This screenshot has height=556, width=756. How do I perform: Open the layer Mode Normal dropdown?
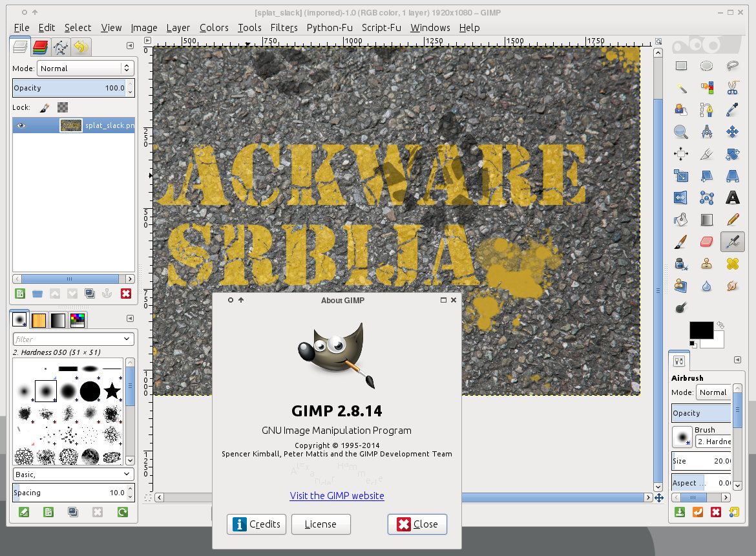point(85,68)
